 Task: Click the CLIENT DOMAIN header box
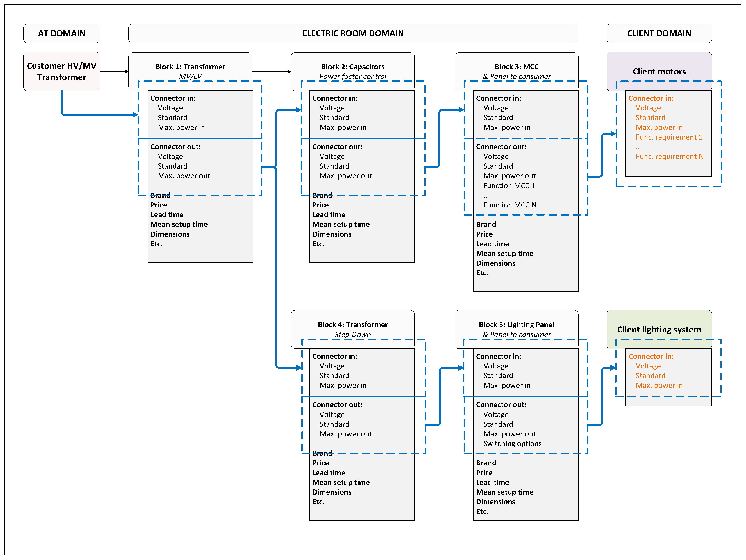(x=659, y=33)
